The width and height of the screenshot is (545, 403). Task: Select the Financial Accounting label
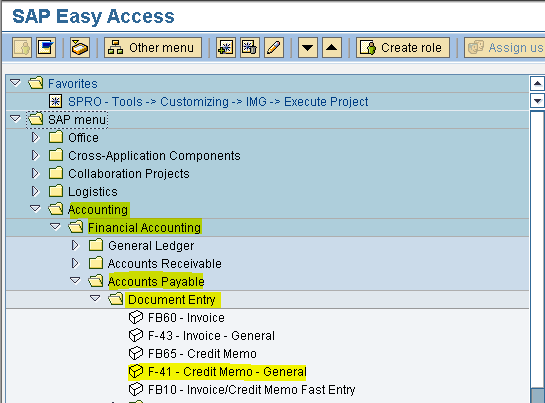[x=144, y=228]
